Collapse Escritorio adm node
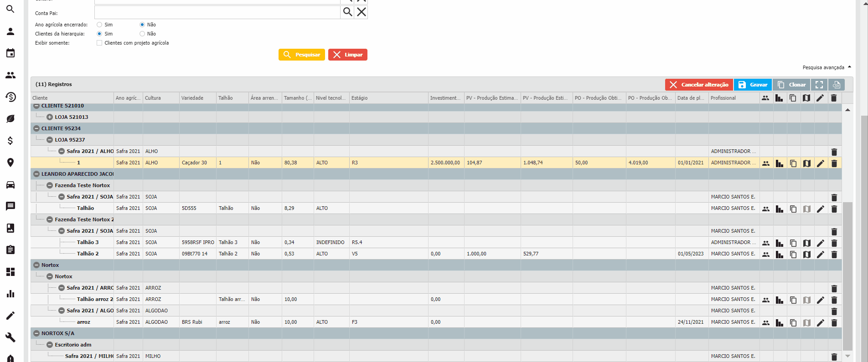 pos(50,345)
